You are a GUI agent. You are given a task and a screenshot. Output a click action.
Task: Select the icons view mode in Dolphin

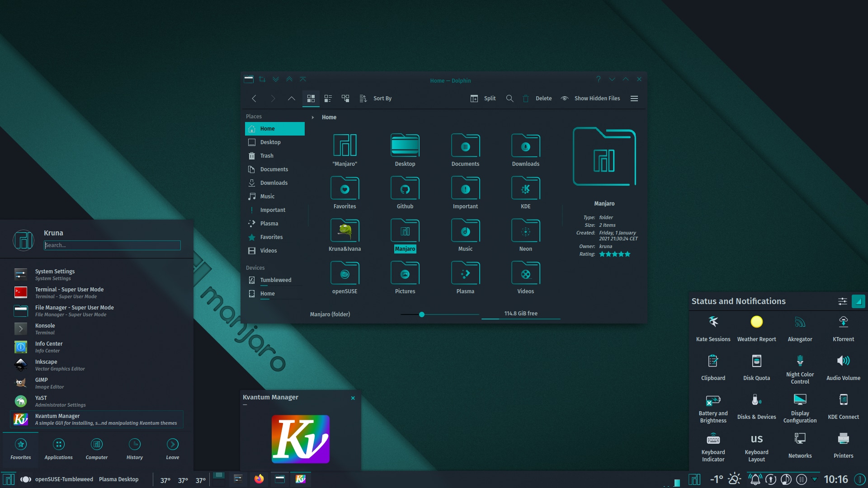point(311,98)
